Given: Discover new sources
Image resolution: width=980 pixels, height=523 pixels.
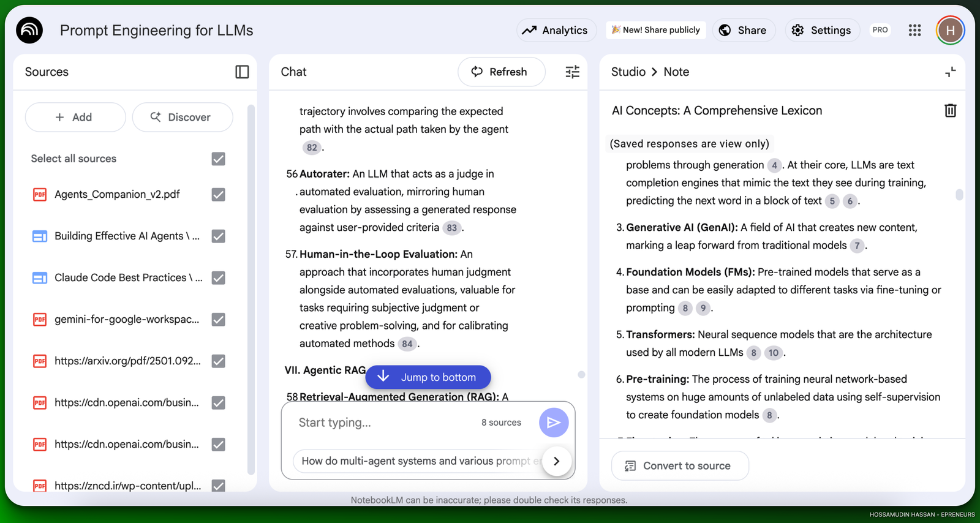Looking at the screenshot, I should (x=183, y=117).
